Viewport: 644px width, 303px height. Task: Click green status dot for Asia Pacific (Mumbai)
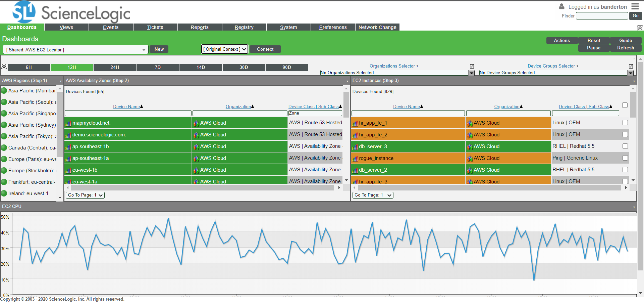(x=4, y=91)
